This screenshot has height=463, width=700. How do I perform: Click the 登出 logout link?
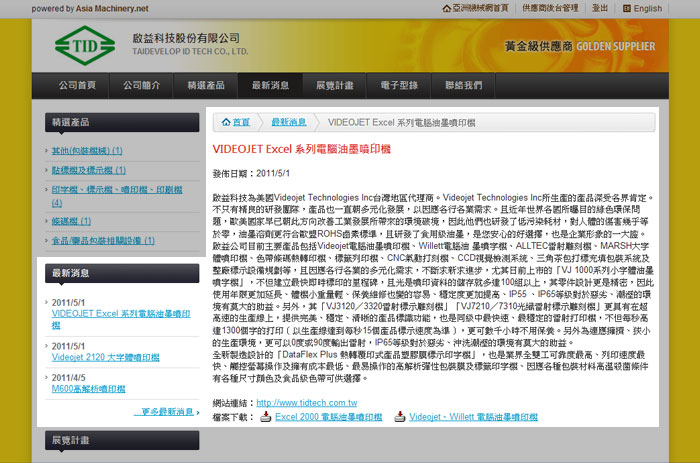(600, 8)
